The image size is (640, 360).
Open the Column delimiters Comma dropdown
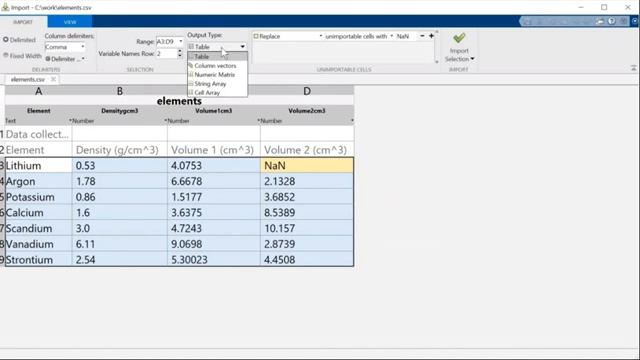pyautogui.click(x=65, y=47)
